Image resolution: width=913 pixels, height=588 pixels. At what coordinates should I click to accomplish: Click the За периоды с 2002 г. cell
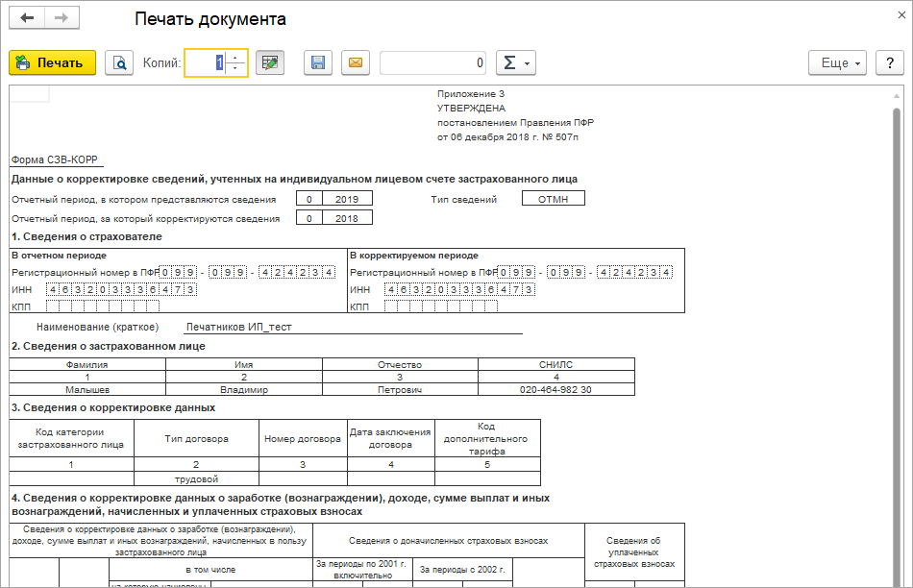point(462,570)
